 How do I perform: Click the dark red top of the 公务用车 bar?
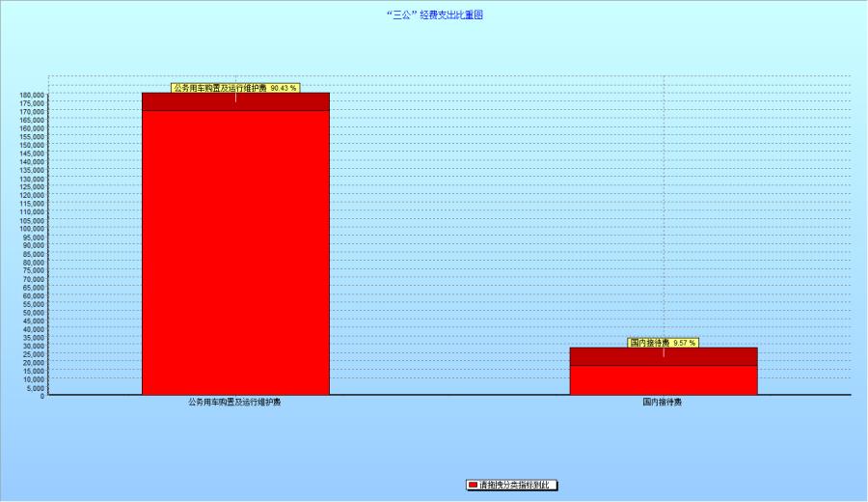click(235, 102)
